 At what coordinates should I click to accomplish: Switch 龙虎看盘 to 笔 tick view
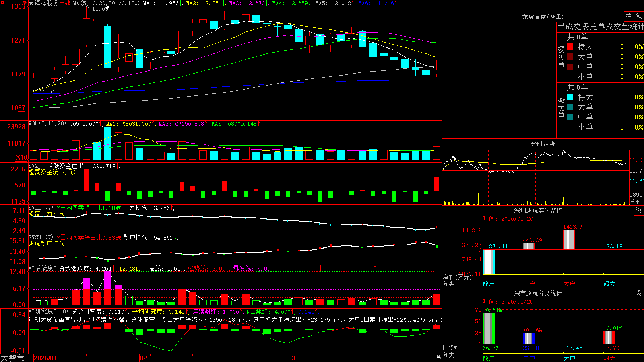point(639,16)
